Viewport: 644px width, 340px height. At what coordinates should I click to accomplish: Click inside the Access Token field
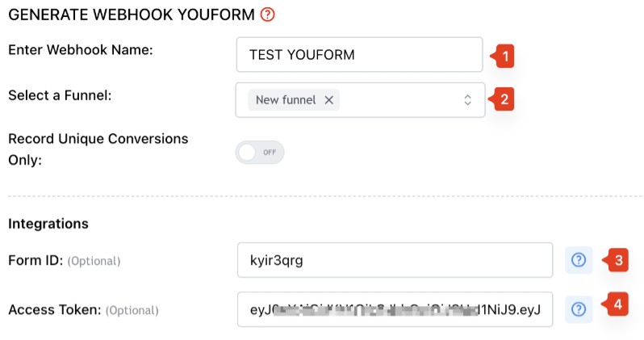point(395,309)
